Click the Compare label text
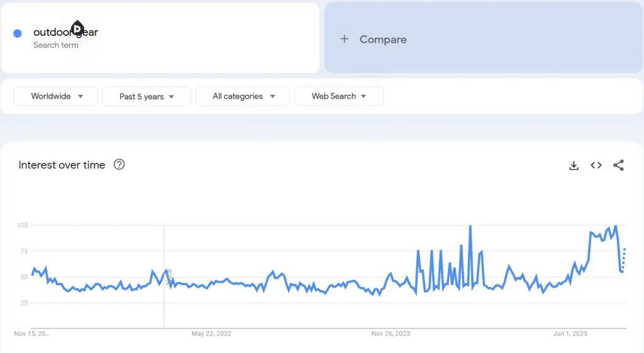Viewport: 644px width, 353px height. 383,39
